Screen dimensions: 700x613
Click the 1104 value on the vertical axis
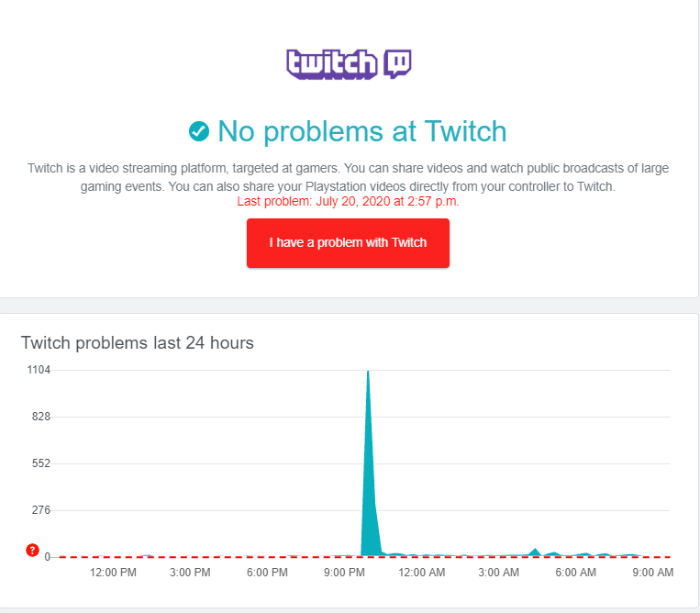(39, 370)
